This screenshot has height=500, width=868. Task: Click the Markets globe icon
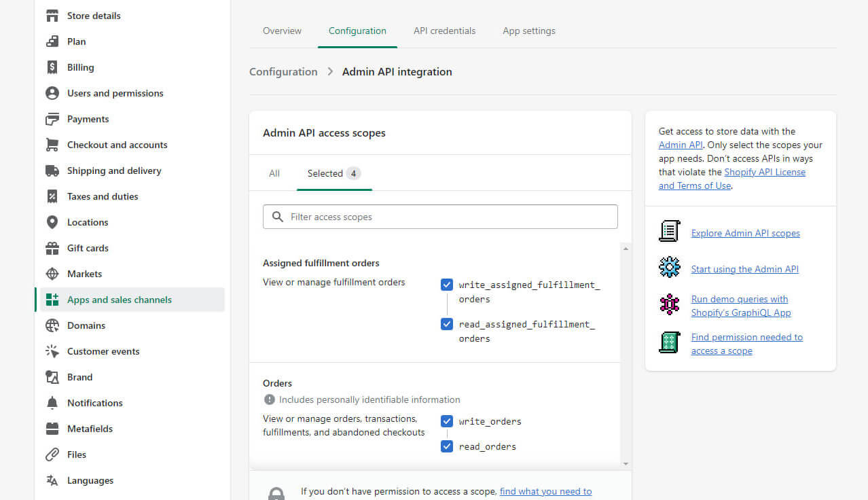click(x=52, y=274)
